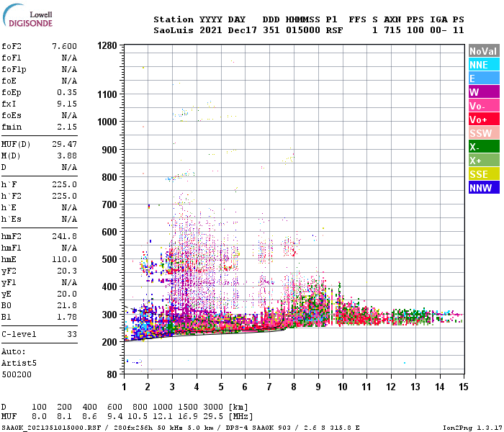
Task: Click the D table distance 3000
Action: (213, 407)
